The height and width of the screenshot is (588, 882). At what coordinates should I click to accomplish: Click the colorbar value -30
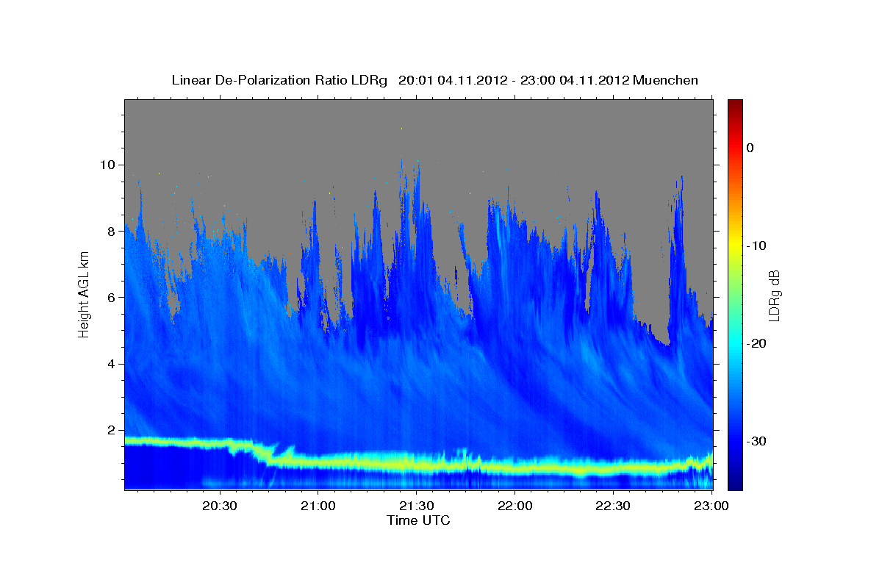point(757,441)
